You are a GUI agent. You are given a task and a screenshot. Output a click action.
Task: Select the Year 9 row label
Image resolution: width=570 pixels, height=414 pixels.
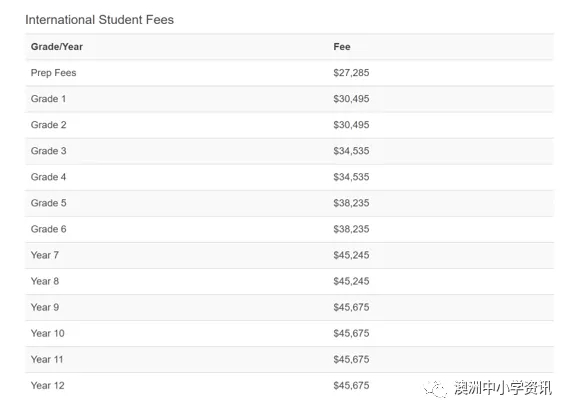tap(45, 307)
